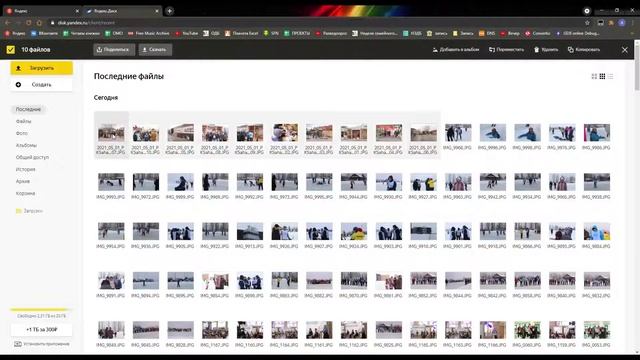Click the +1 ТБ за 300₽ offer button
This screenshot has height=360, width=640.
click(42, 329)
